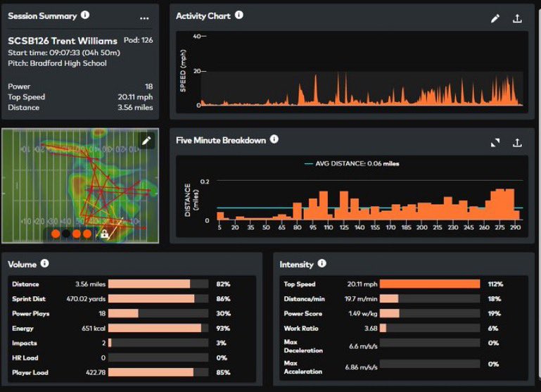Click the Player Load progress bar
Image resolution: width=541 pixels, height=392 pixels.
[x=158, y=372]
